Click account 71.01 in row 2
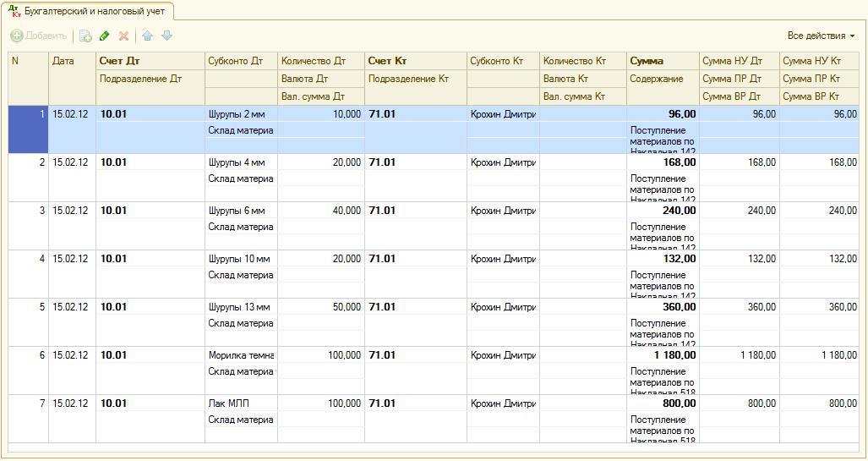This screenshot has height=461, width=868. click(x=416, y=162)
